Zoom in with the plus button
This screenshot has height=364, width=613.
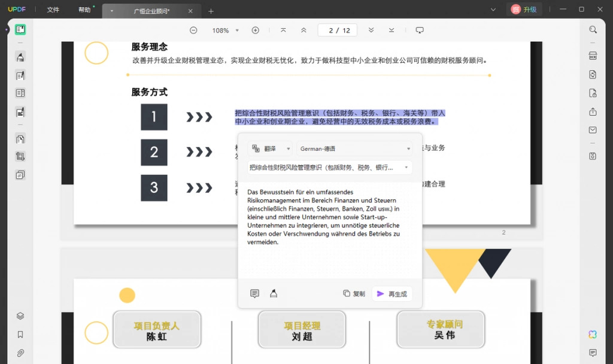(x=255, y=30)
